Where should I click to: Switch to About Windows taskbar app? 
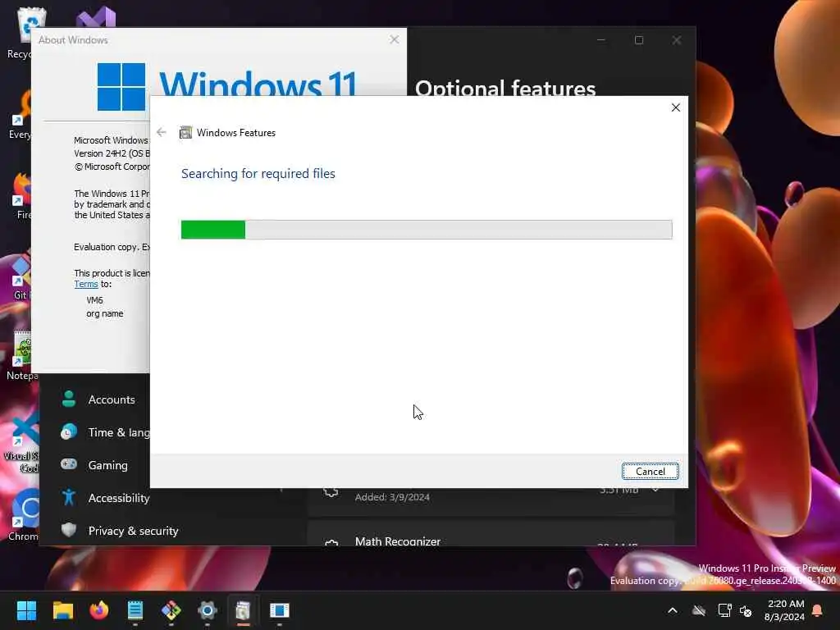pyautogui.click(x=279, y=610)
